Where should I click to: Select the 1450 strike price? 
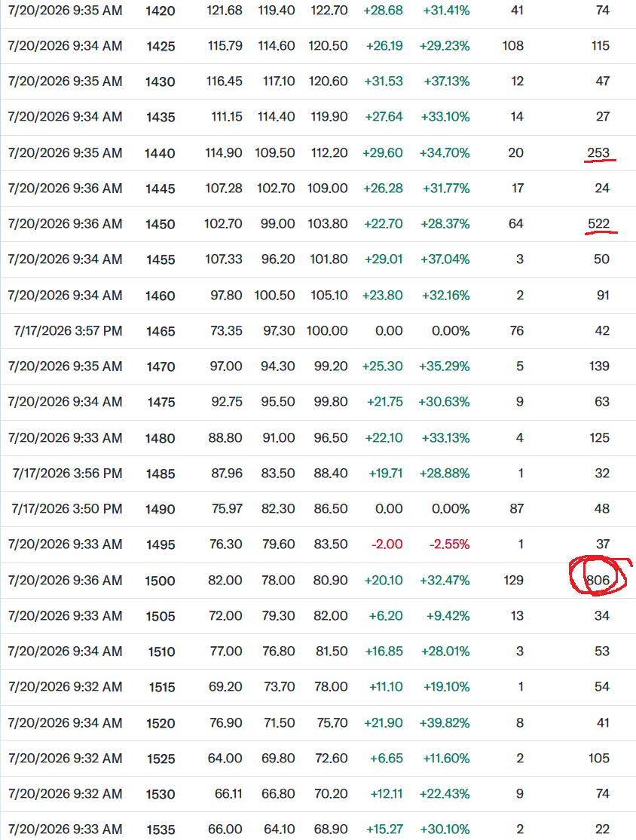tap(161, 224)
